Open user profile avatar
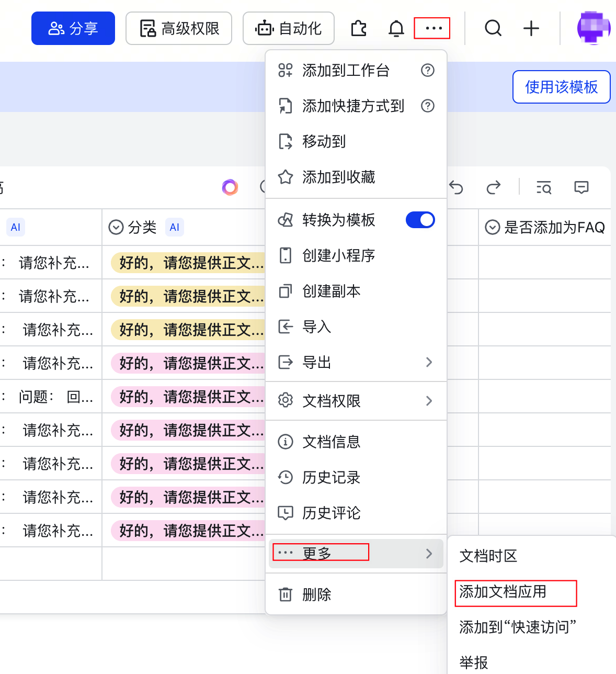 click(x=594, y=28)
